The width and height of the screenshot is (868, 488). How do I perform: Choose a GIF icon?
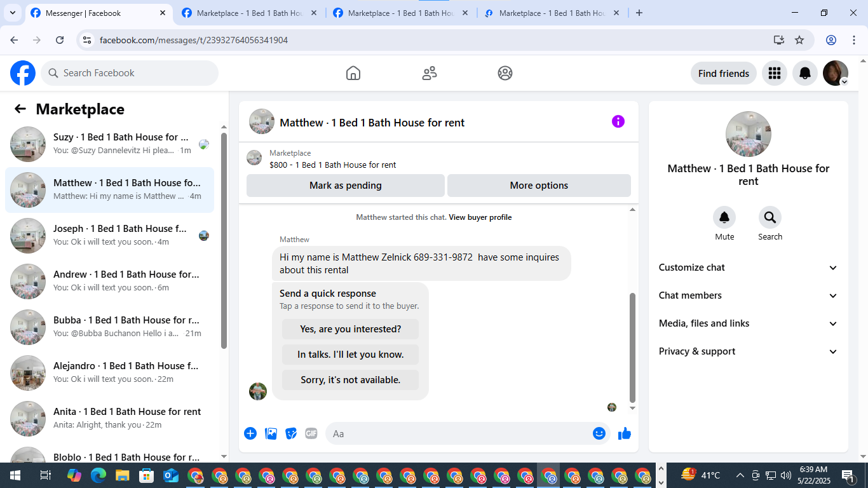click(x=311, y=433)
